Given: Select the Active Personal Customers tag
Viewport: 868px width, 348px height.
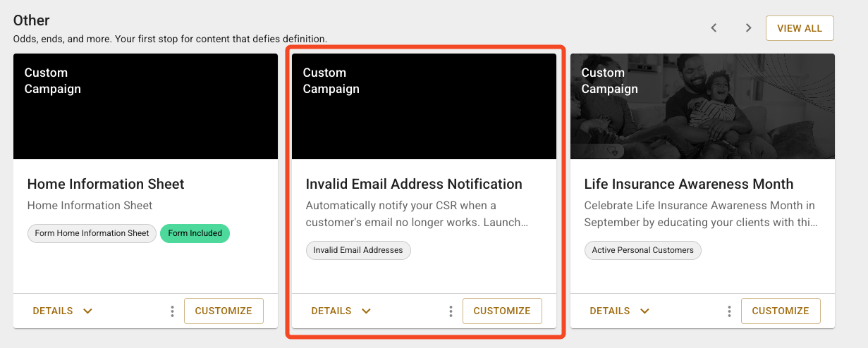Looking at the screenshot, I should pyautogui.click(x=643, y=250).
